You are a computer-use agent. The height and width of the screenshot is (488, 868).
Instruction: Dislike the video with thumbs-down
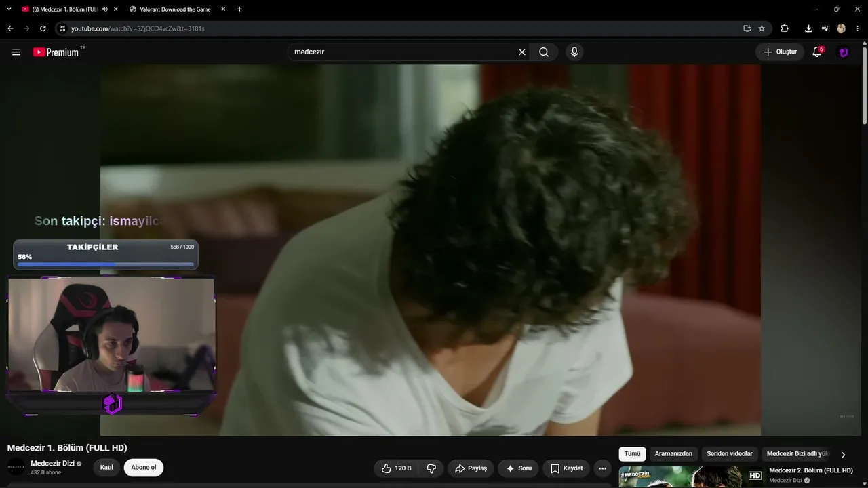click(431, 468)
